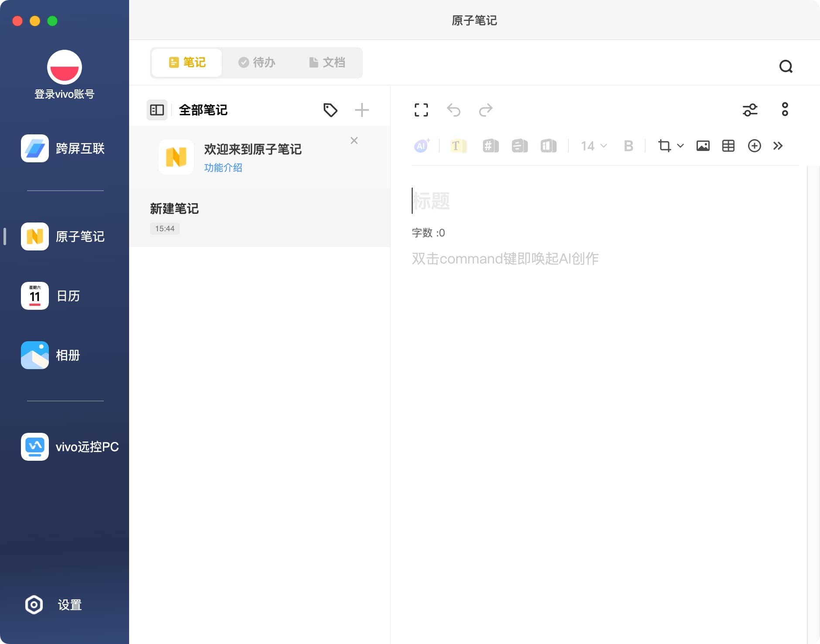Switch to the 笔记 tab
Image resolution: width=820 pixels, height=644 pixels.
[x=187, y=62]
